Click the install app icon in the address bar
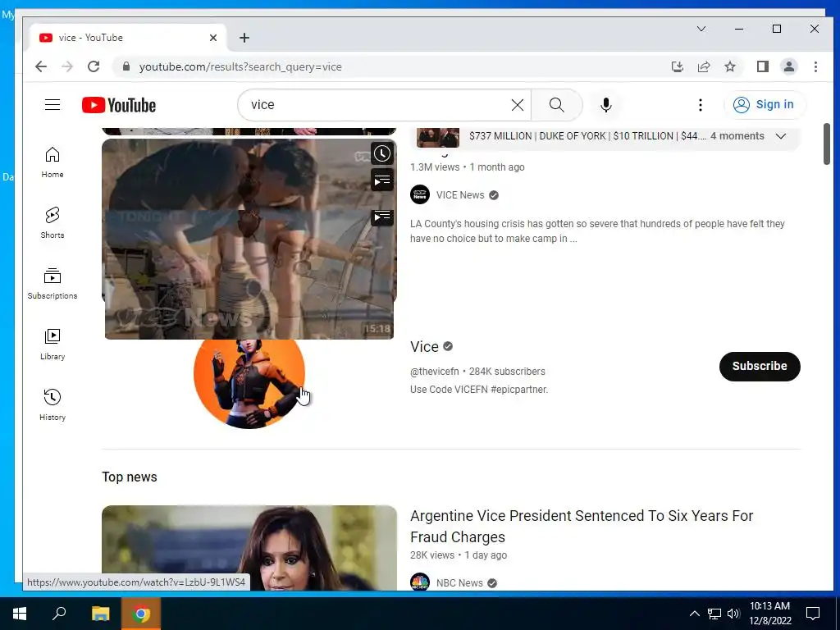The height and width of the screenshot is (630, 840). 677,66
